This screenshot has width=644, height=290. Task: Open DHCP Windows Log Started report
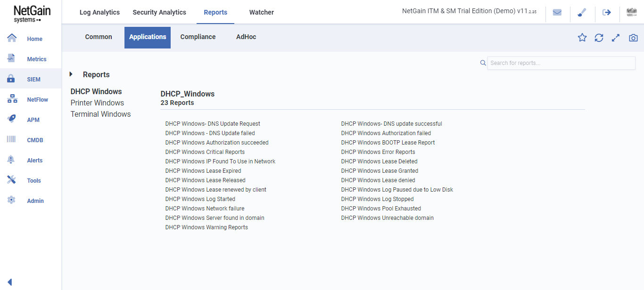click(200, 199)
